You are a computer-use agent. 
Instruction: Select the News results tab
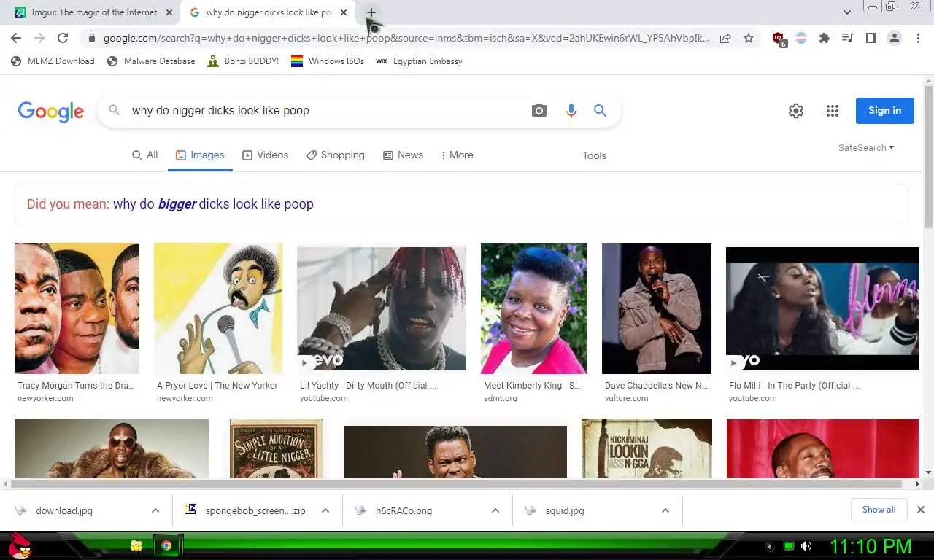click(403, 155)
